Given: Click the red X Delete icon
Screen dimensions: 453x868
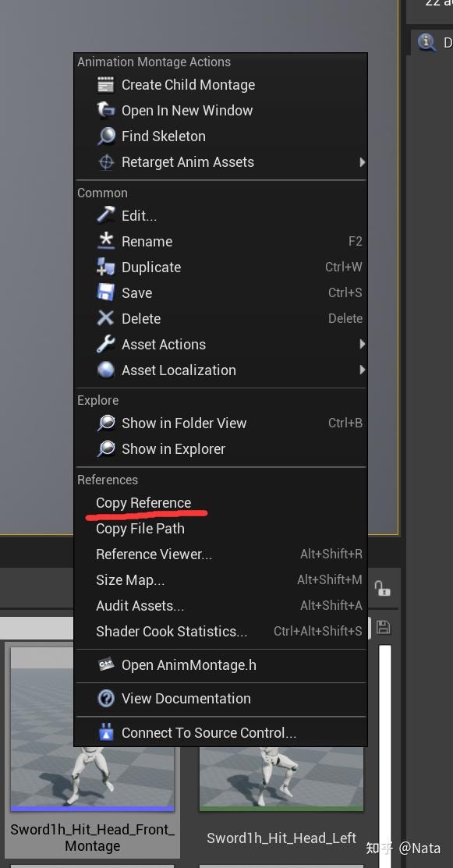Looking at the screenshot, I should [x=106, y=318].
